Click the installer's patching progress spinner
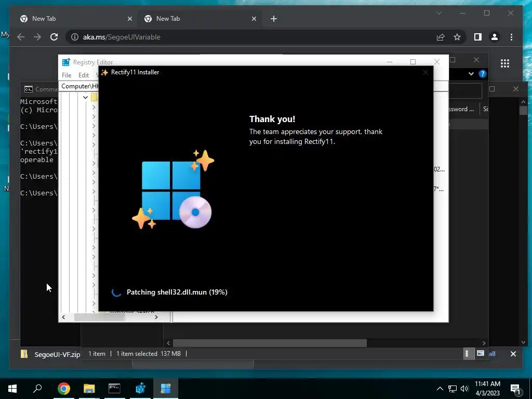The image size is (532, 399). 116,292
